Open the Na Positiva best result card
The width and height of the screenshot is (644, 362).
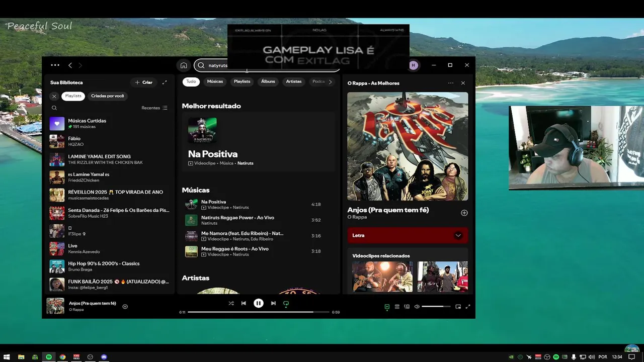pyautogui.click(x=258, y=142)
